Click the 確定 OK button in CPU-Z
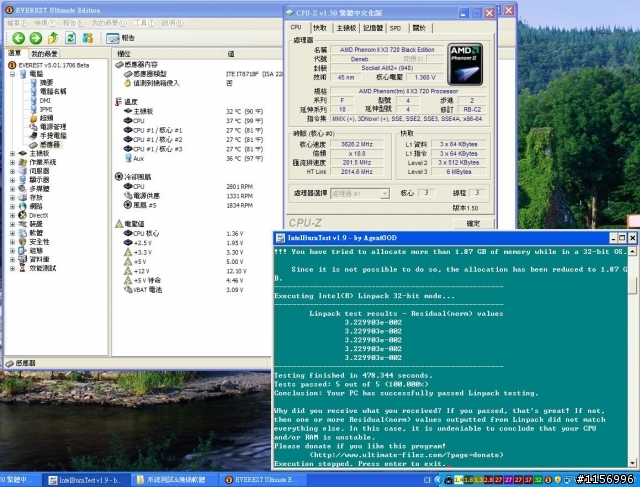640x487 pixels. 473,223
